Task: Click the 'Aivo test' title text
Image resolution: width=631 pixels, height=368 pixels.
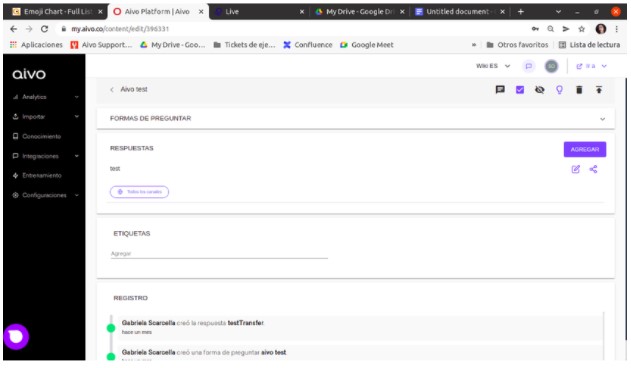Action: [x=134, y=89]
